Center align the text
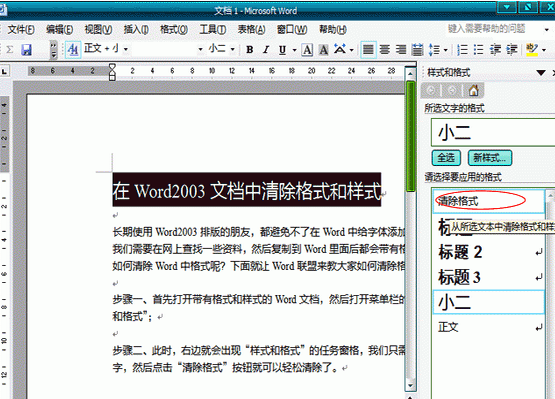This screenshot has width=555, height=399. (385, 50)
